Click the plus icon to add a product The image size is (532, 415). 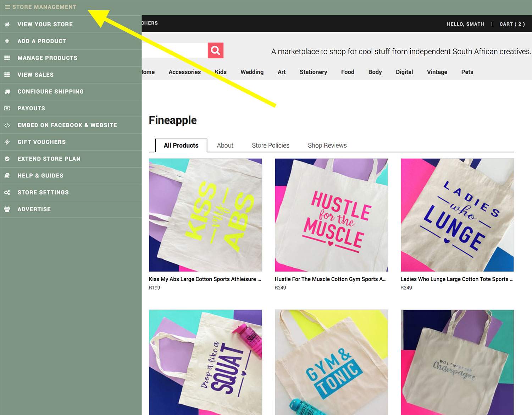coord(7,41)
